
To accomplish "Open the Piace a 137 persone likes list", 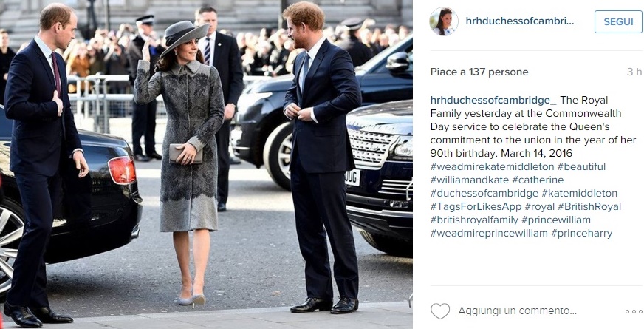I will (x=479, y=72).
